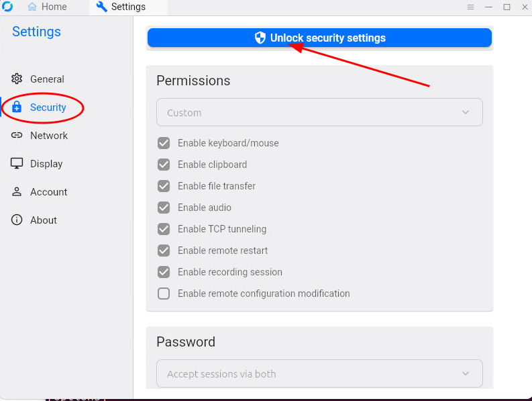Click the Display monitor icon
Image resolution: width=532 pixels, height=401 pixels.
point(17,163)
